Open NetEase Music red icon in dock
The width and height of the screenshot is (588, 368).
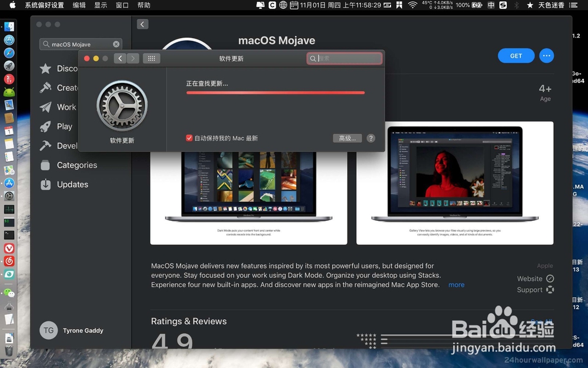[x=9, y=261]
